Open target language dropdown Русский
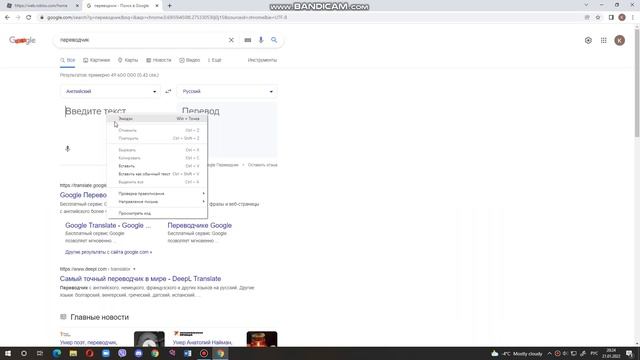 click(227, 91)
